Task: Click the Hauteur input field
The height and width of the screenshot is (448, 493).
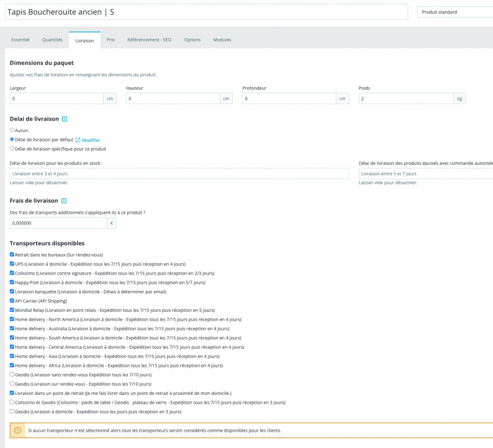Action: (x=173, y=99)
